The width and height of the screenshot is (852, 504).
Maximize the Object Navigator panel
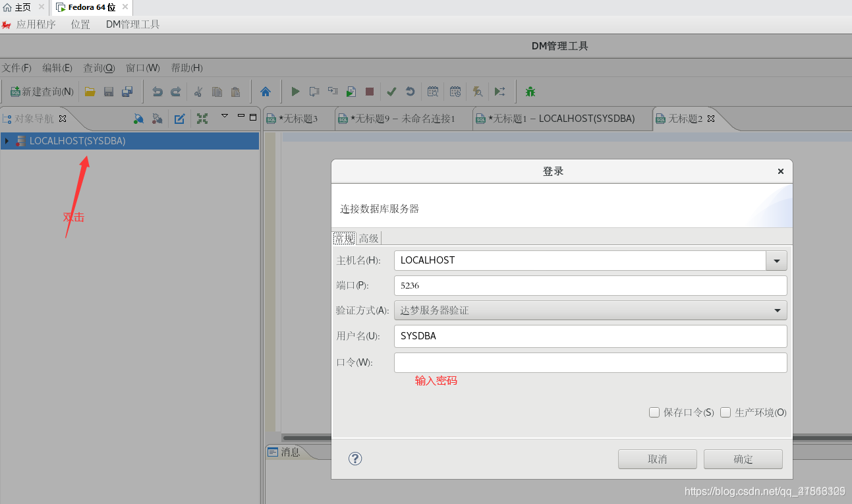253,117
